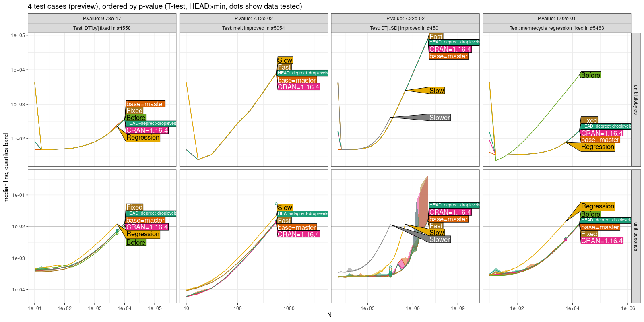
Task: Click 'Test: DT[,.SD] improved in #4501' header
Action: tap(405, 28)
